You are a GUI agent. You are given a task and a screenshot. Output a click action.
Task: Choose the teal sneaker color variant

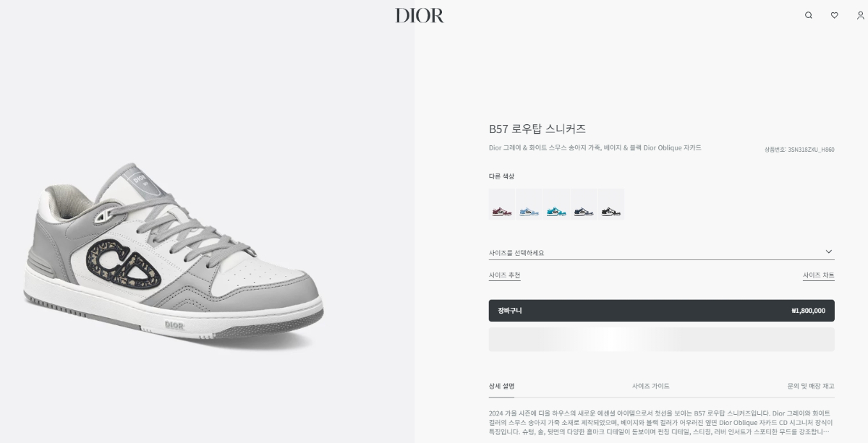556,204
